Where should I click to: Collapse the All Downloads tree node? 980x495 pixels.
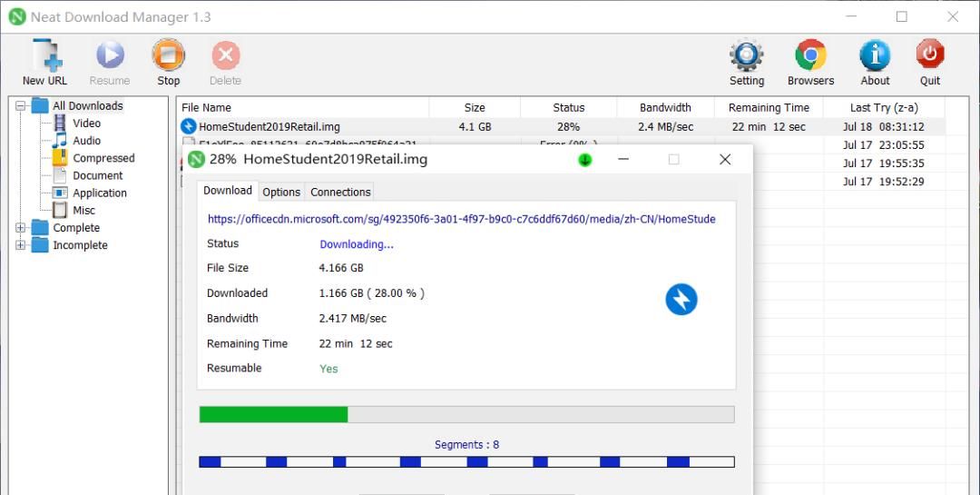pyautogui.click(x=21, y=105)
